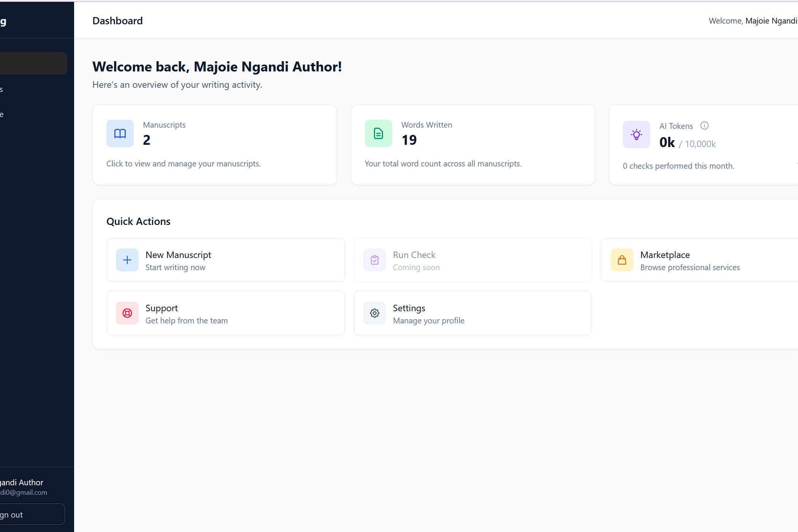798x532 pixels.
Task: Click the welcome user name in header
Action: click(771, 21)
